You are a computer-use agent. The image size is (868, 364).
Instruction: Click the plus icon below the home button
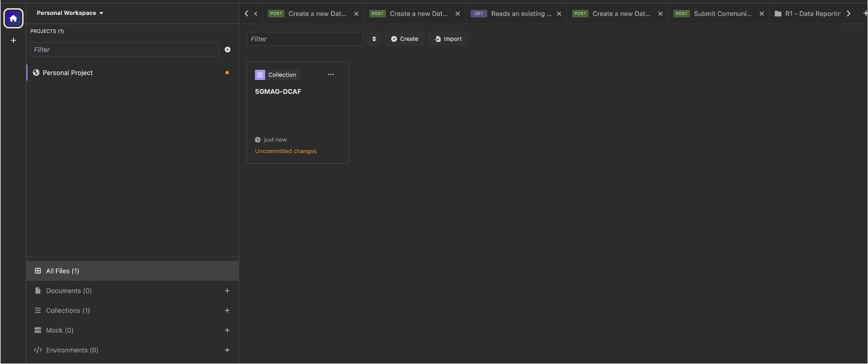[x=13, y=40]
